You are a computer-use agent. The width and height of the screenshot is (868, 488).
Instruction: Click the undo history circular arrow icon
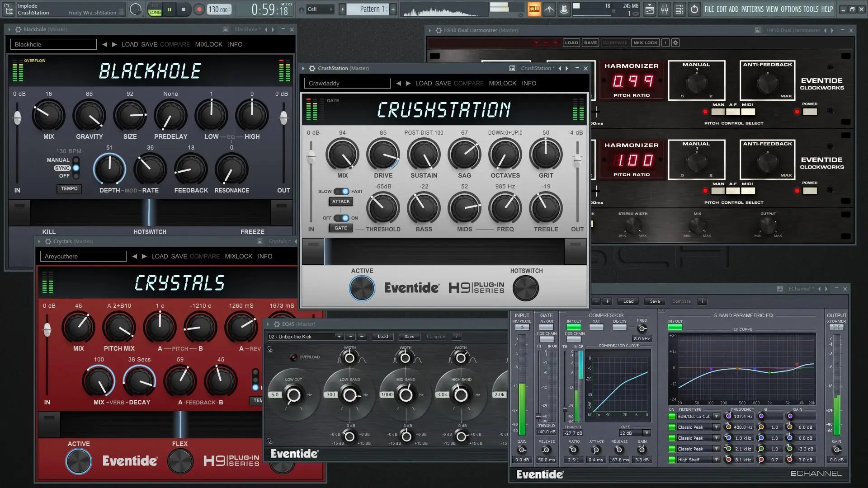(x=694, y=9)
